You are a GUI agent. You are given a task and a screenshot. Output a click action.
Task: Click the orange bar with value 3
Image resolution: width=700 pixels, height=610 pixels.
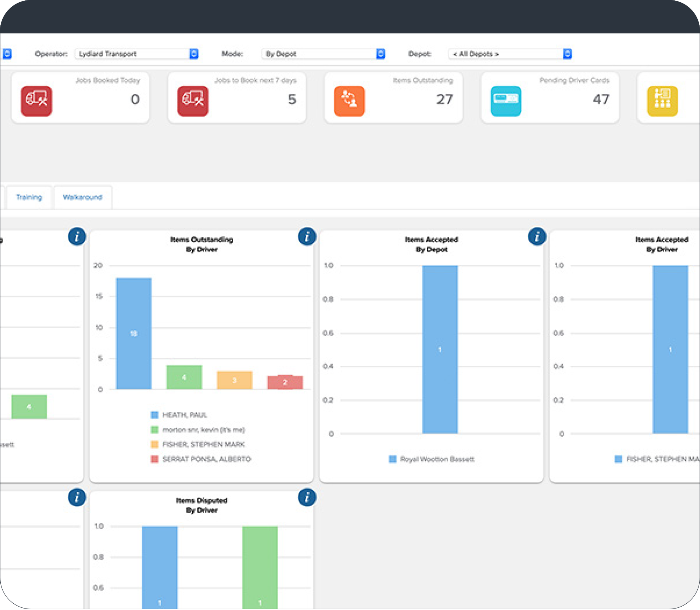(234, 380)
